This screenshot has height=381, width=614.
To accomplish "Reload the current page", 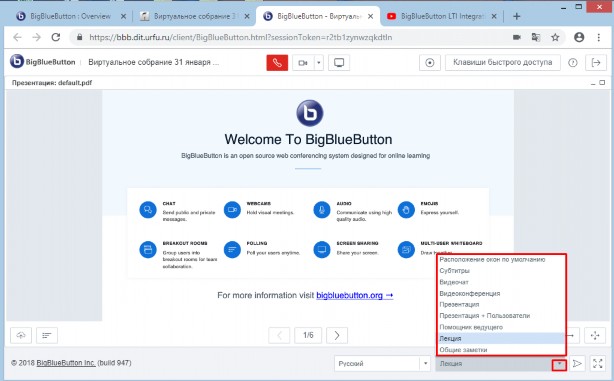I will (56, 37).
